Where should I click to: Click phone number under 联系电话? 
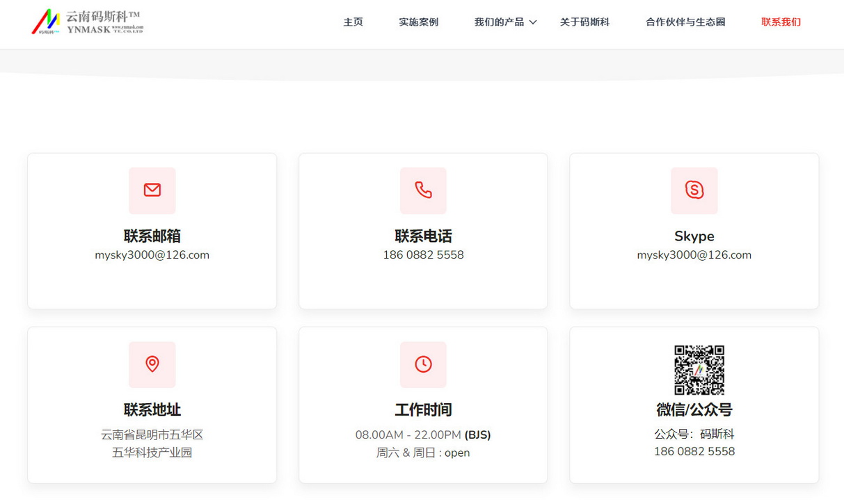423,255
